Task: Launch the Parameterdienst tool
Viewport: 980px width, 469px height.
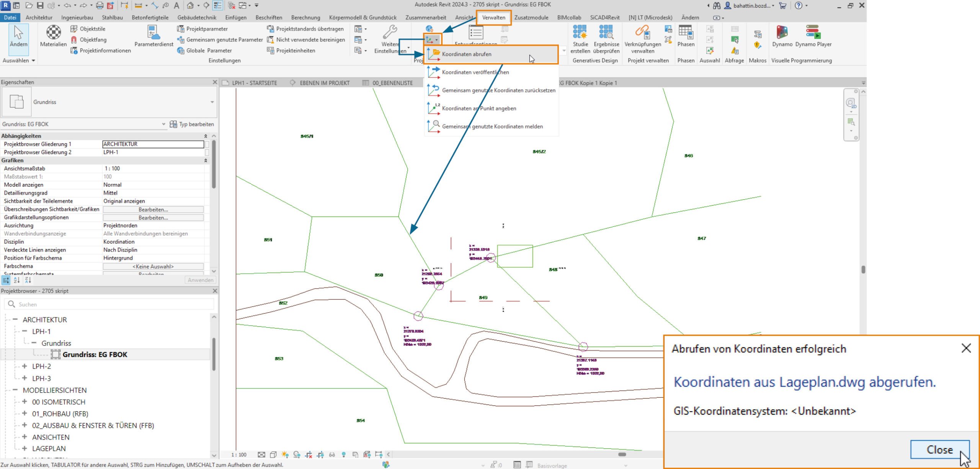Action: (x=154, y=36)
